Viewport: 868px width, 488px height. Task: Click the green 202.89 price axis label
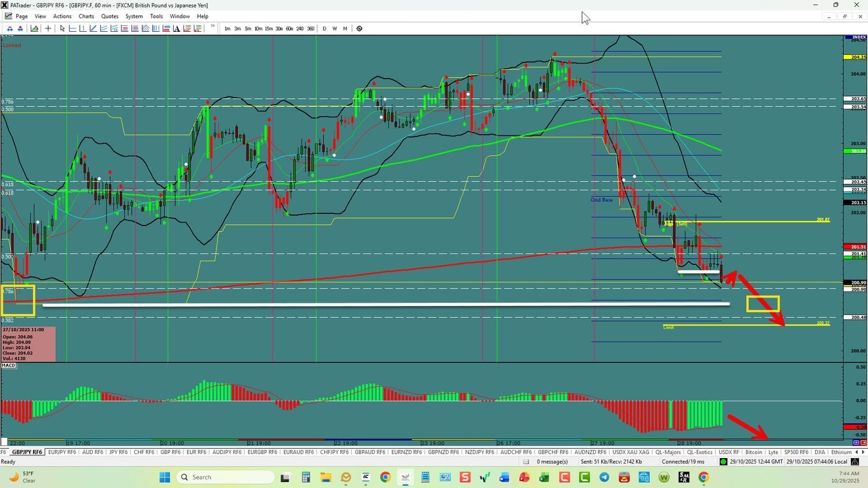coord(855,151)
